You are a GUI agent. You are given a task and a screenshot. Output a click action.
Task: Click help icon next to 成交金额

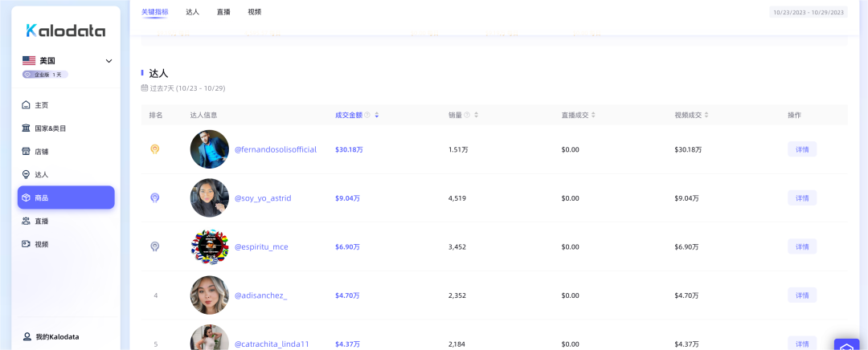(x=367, y=115)
